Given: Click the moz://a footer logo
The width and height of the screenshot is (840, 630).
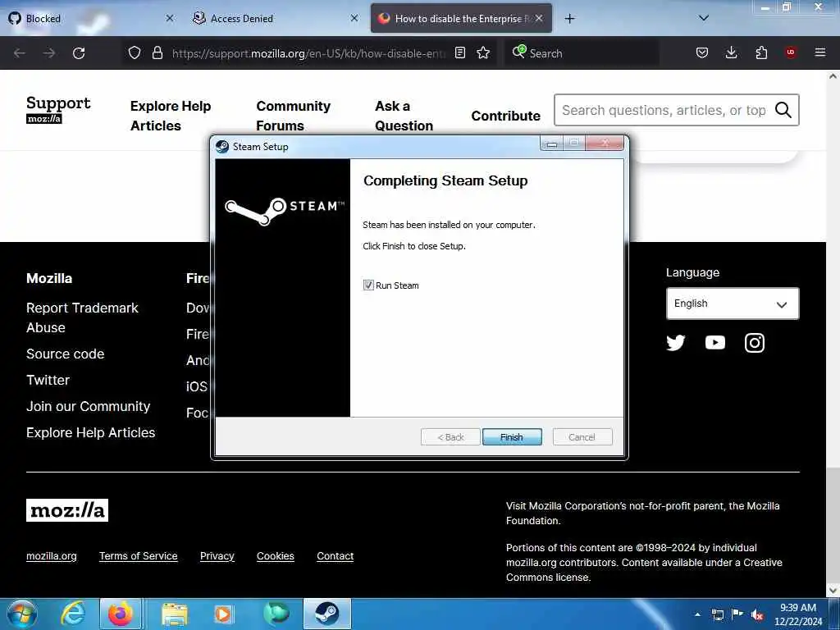Looking at the screenshot, I should pyautogui.click(x=67, y=510).
